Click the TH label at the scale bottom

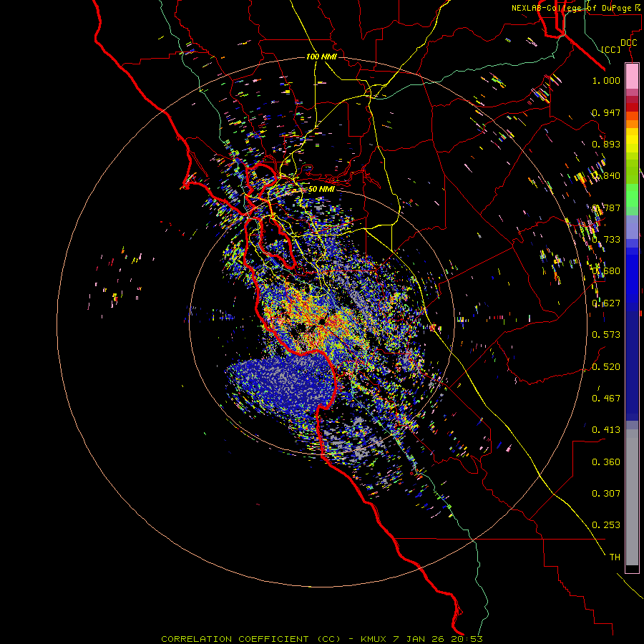point(615,557)
